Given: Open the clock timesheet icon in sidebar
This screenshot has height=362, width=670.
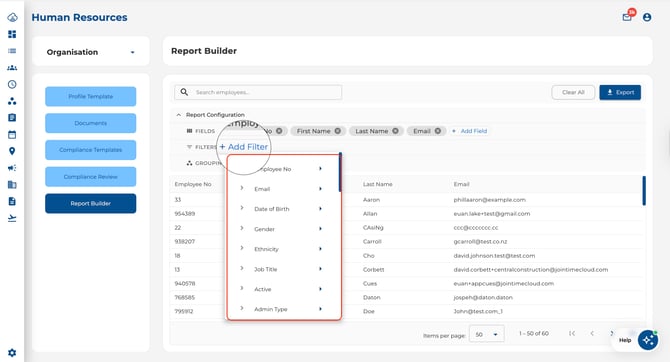Looking at the screenshot, I should [x=12, y=84].
